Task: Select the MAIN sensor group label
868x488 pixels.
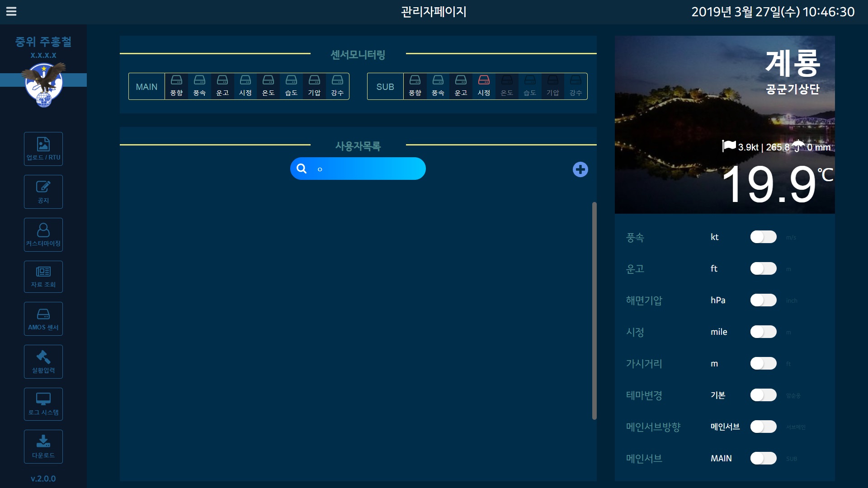Action: 146,87
